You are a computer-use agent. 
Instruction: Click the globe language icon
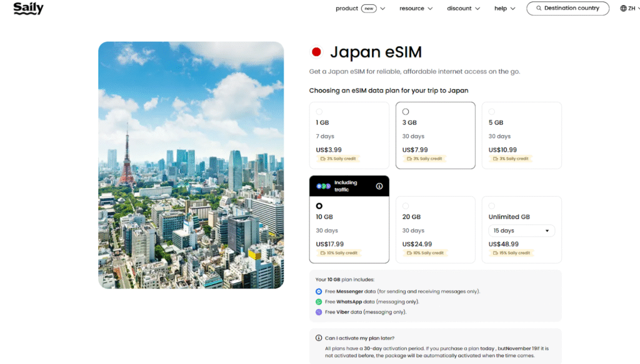(x=623, y=8)
